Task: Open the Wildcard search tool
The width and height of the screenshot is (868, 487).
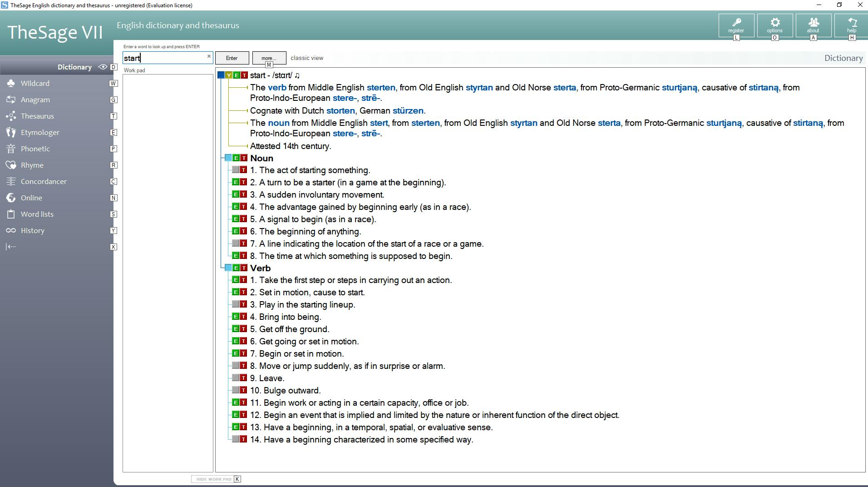Action: (x=35, y=84)
